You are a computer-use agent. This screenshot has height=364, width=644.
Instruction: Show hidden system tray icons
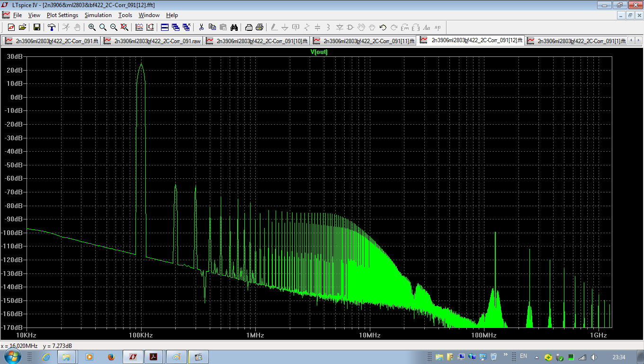pos(537,357)
